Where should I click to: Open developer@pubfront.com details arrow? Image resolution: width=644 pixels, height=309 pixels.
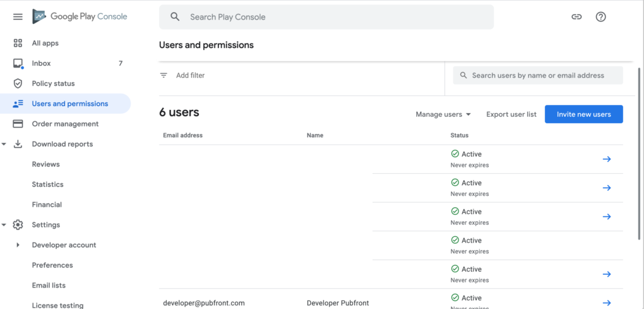(x=607, y=303)
